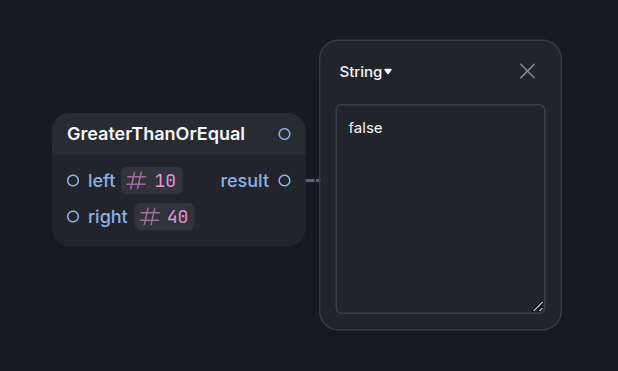Viewport: 618px width, 371px height.
Task: Edit the left value 10
Action: click(x=165, y=181)
